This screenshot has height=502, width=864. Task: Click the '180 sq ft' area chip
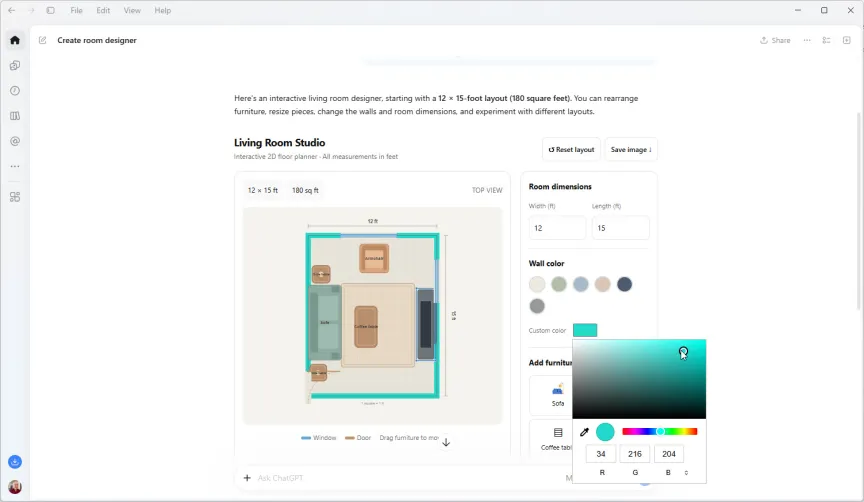tap(305, 190)
